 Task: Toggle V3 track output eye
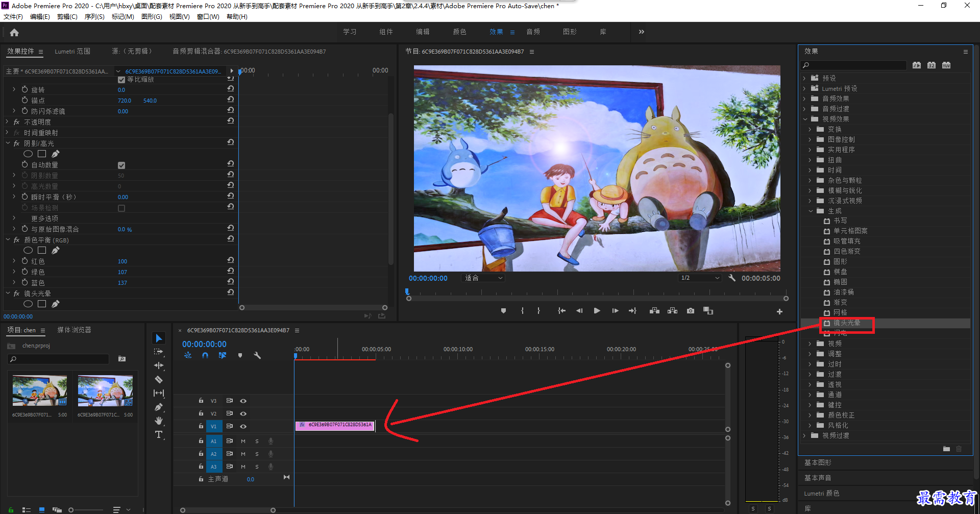243,401
